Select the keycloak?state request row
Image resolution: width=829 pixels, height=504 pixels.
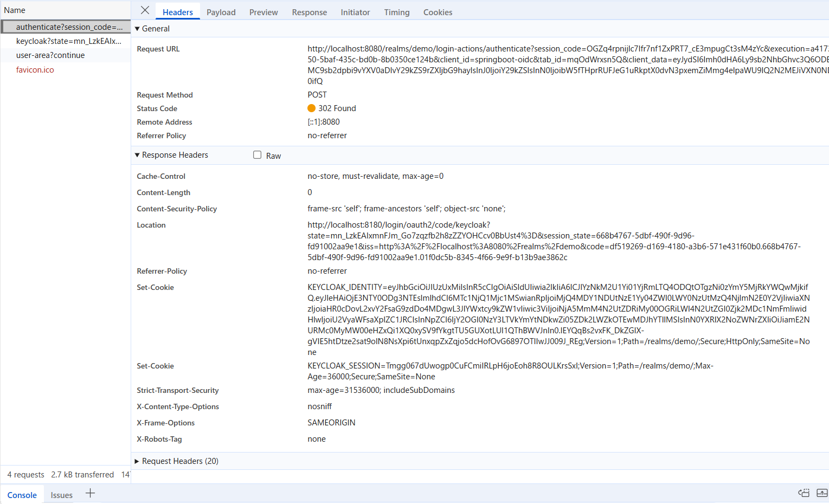click(66, 41)
